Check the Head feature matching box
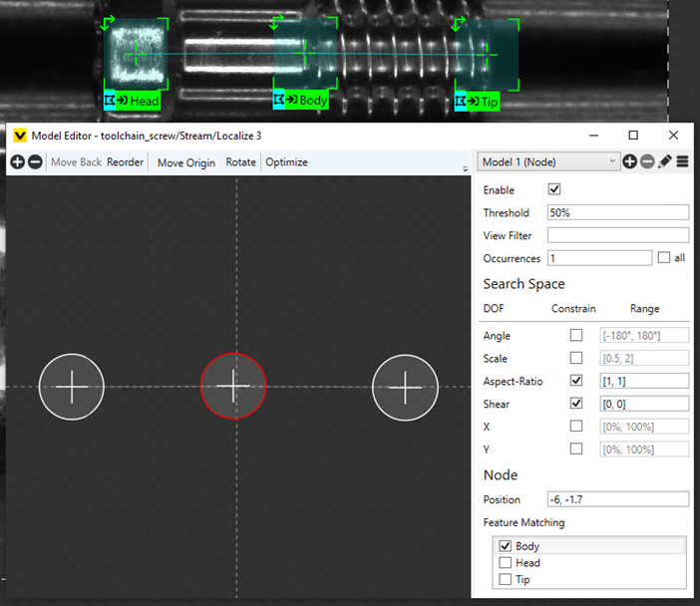The image size is (700, 606). coord(505,563)
